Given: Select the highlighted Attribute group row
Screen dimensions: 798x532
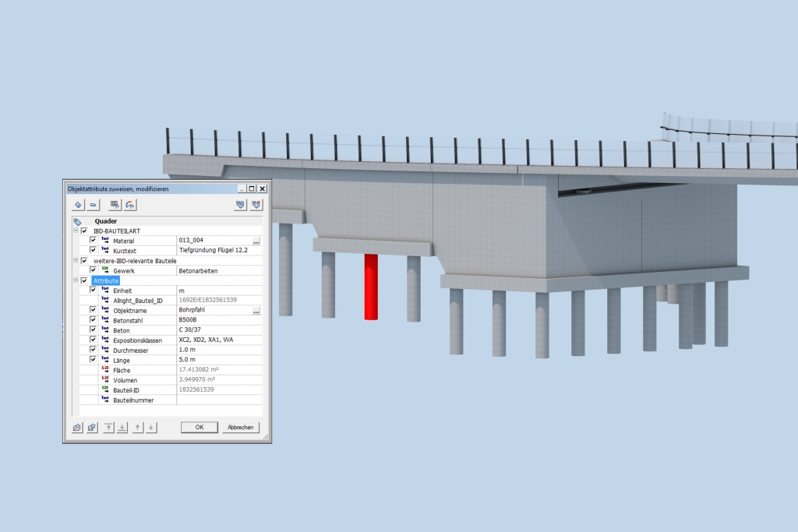Looking at the screenshot, I should click(105, 280).
